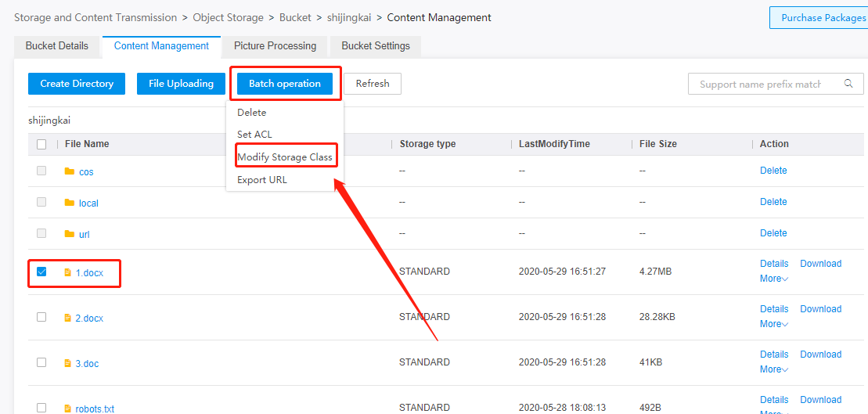The image size is (868, 414).
Task: Click the File Uploading button
Action: (x=181, y=84)
